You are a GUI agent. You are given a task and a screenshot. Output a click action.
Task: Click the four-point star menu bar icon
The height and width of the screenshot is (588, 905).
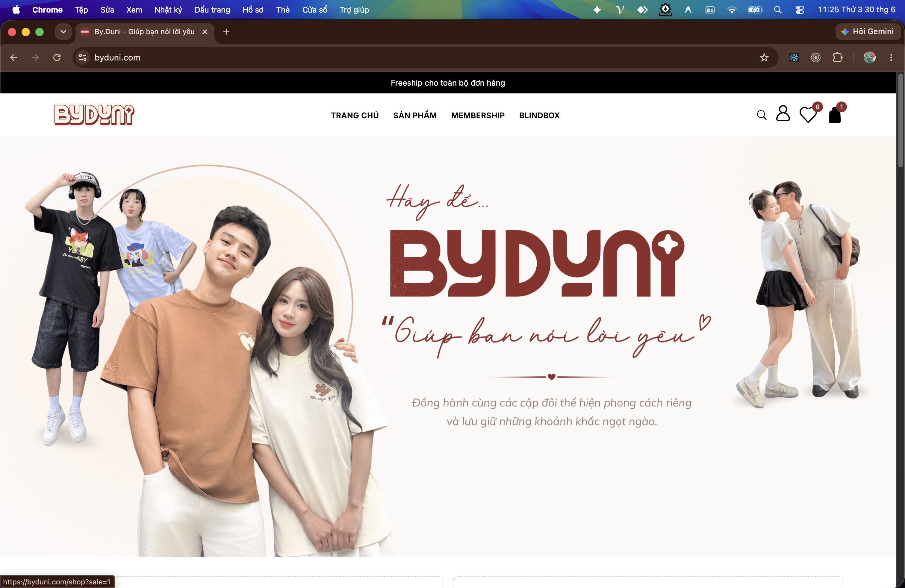(x=597, y=10)
